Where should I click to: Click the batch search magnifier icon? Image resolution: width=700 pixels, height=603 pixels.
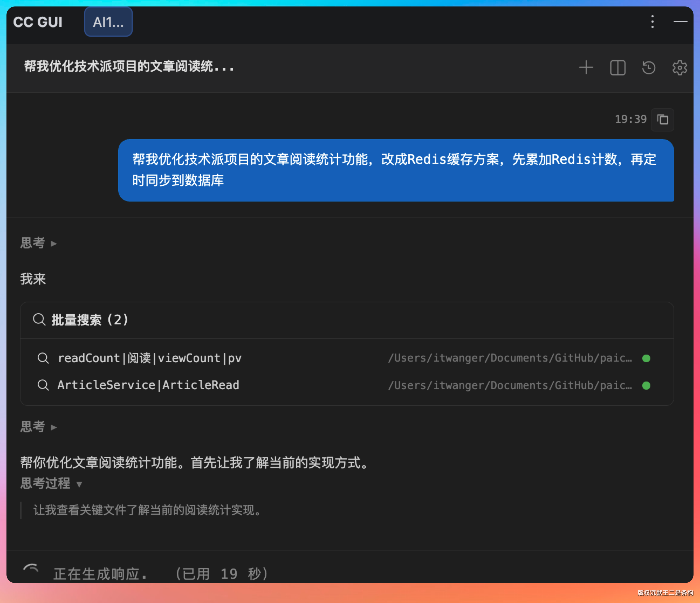(39, 319)
